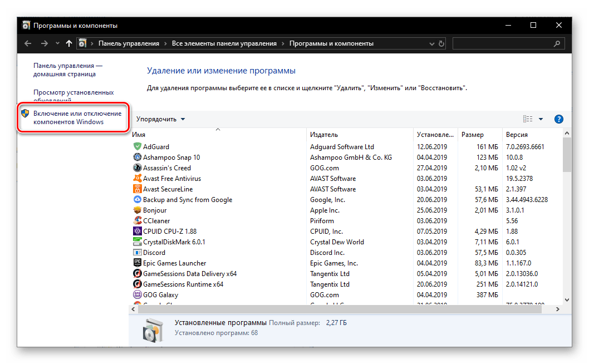Click the back navigation arrow
Viewport: 589px width, 364px height.
(x=28, y=43)
